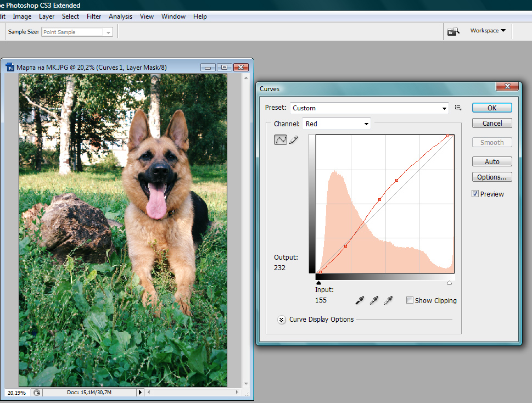This screenshot has height=403, width=532.
Task: Open the Channel Red dropdown
Action: click(336, 124)
